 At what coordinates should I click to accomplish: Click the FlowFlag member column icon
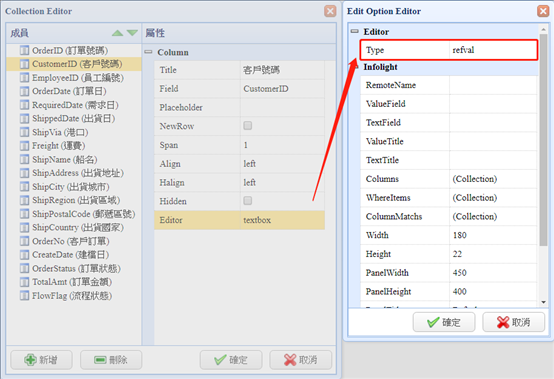point(24,295)
